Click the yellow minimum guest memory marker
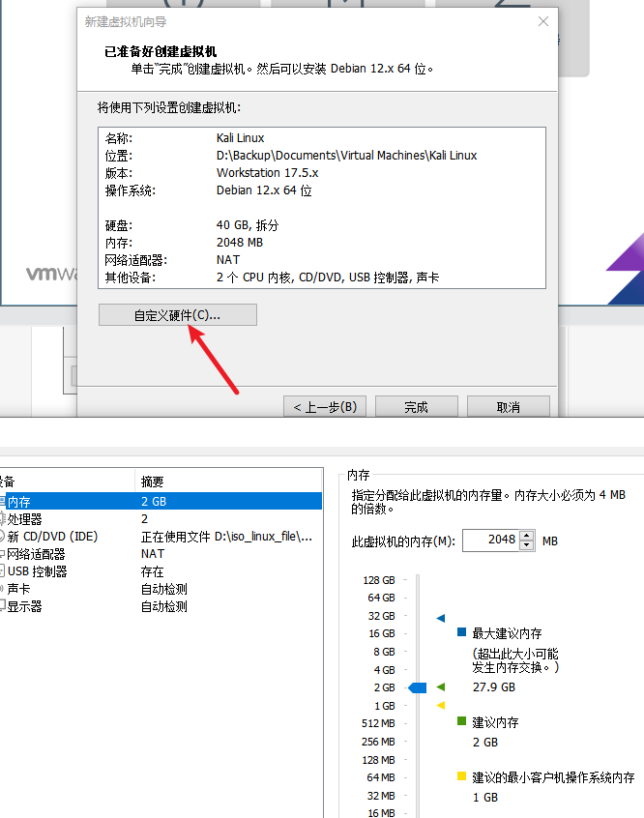Image resolution: width=644 pixels, height=818 pixels. [441, 706]
